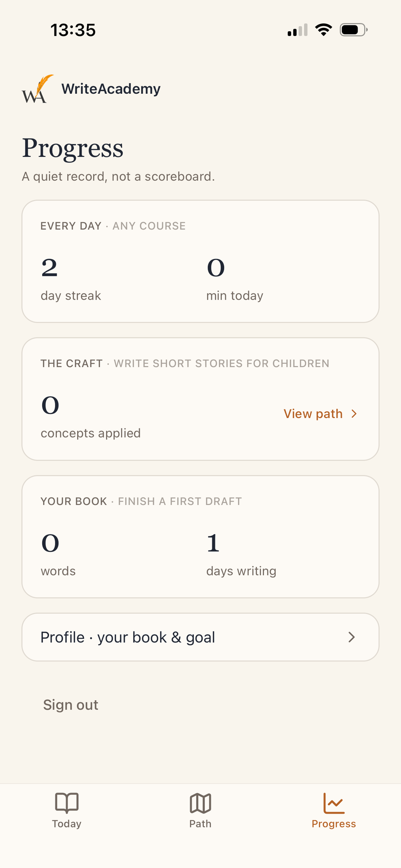Tap the Progress chart icon
The image size is (401, 868).
tap(334, 803)
